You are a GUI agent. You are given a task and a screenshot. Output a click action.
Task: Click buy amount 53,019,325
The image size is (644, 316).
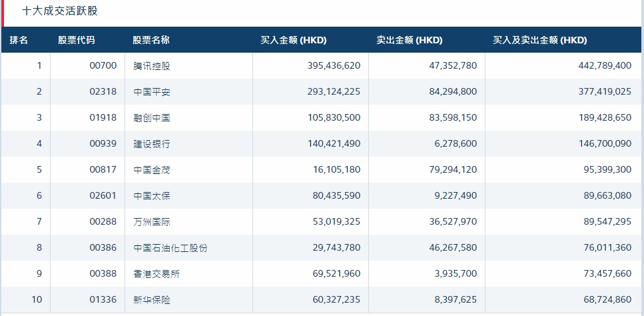pos(336,221)
